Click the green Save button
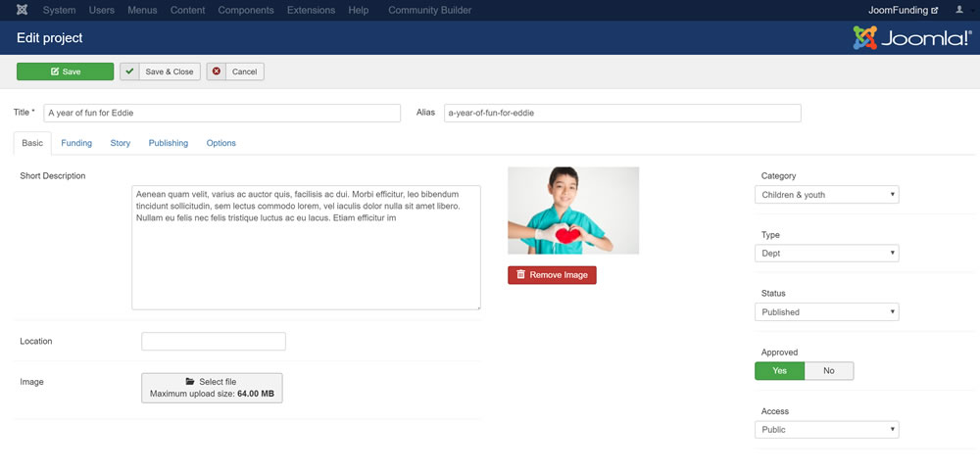 (x=65, y=71)
